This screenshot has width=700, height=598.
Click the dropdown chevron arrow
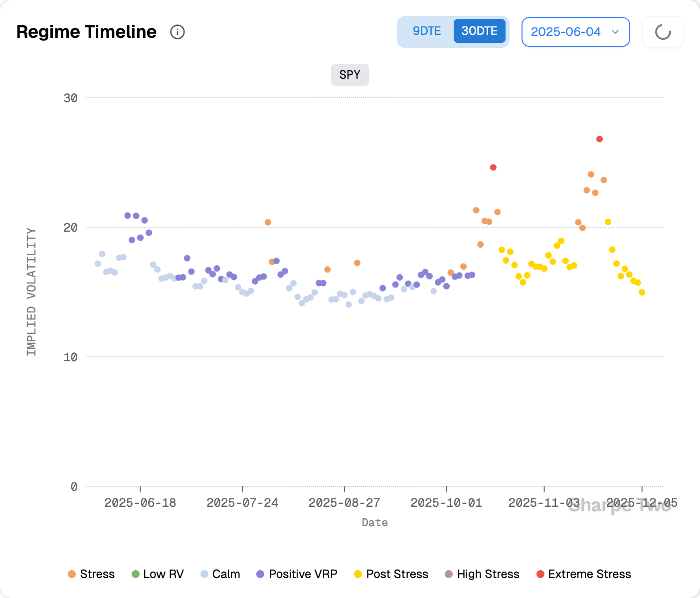point(615,32)
